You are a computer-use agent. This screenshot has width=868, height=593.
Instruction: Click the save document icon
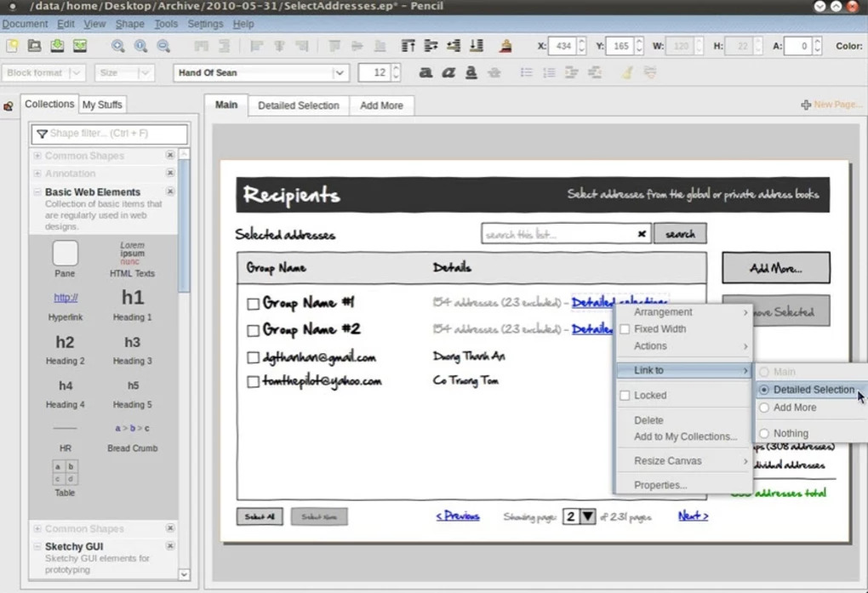click(57, 46)
